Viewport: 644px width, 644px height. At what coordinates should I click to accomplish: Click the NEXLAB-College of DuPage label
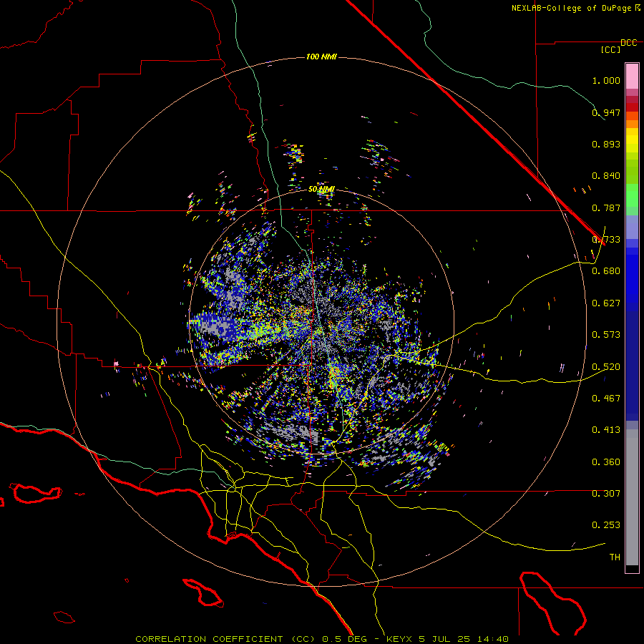click(x=572, y=8)
